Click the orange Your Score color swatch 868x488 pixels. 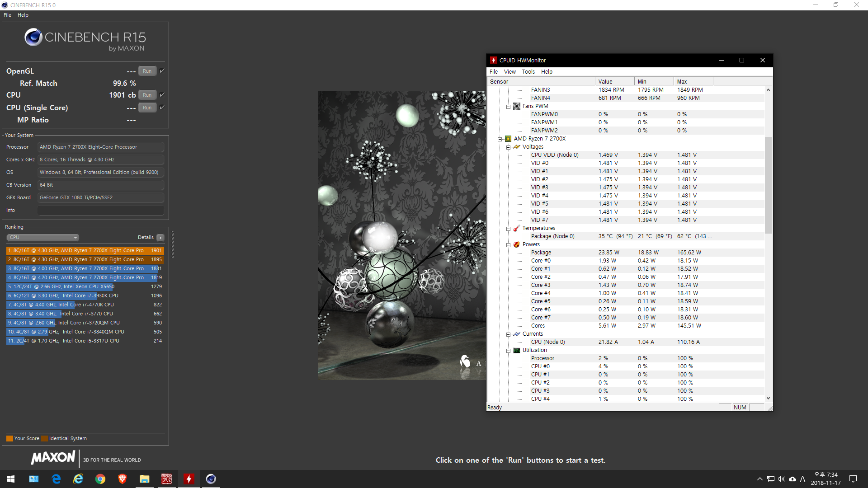[x=9, y=438]
